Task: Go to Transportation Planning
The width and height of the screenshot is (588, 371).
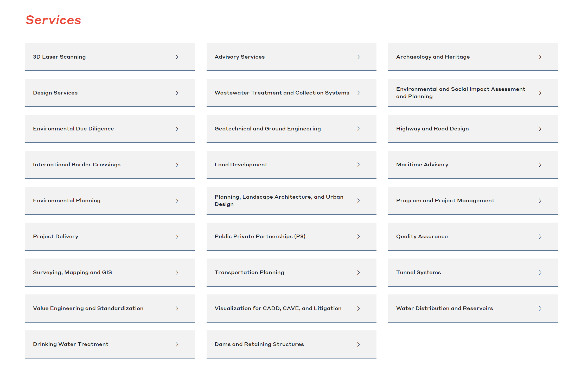Action: click(291, 272)
